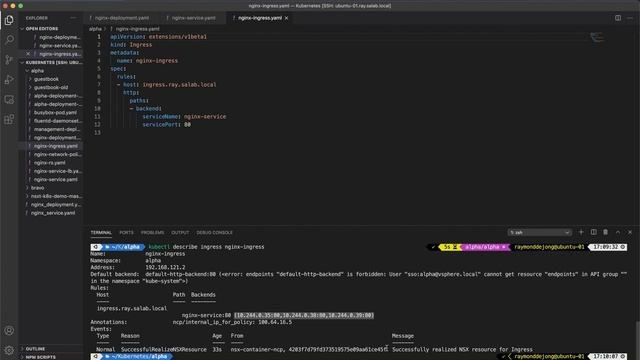Open editor more actions ellipsis
The height and width of the screenshot is (360, 640).
(x=630, y=18)
